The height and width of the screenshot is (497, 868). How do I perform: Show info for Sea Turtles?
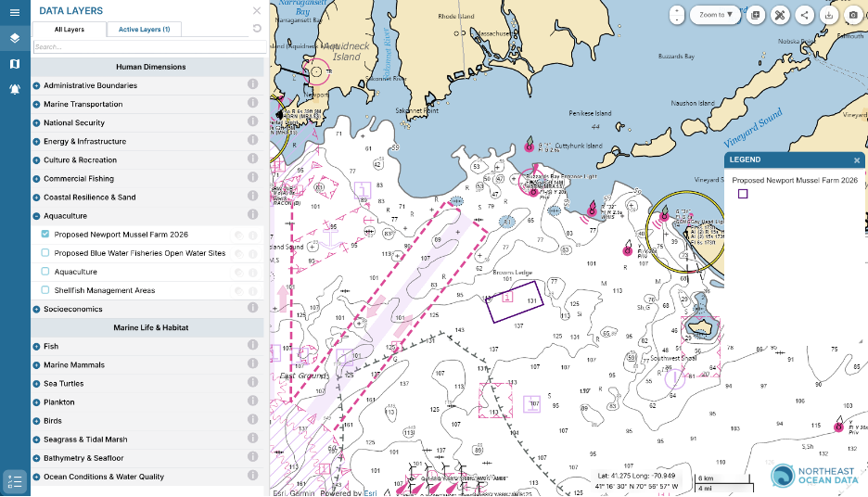click(x=253, y=382)
